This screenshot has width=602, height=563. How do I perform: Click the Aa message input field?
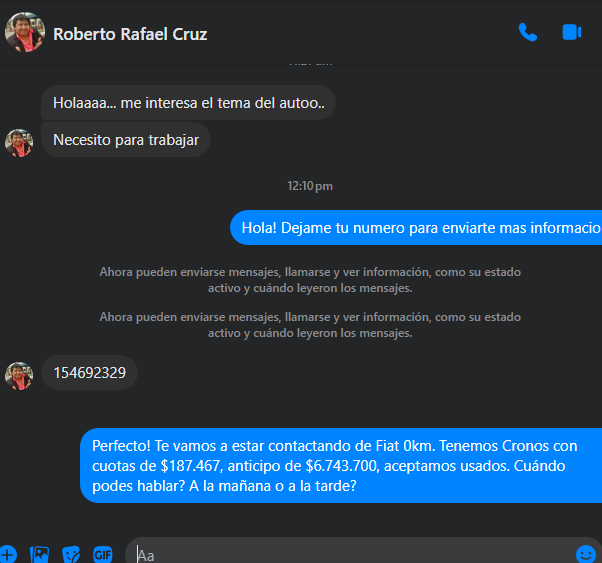(x=350, y=554)
